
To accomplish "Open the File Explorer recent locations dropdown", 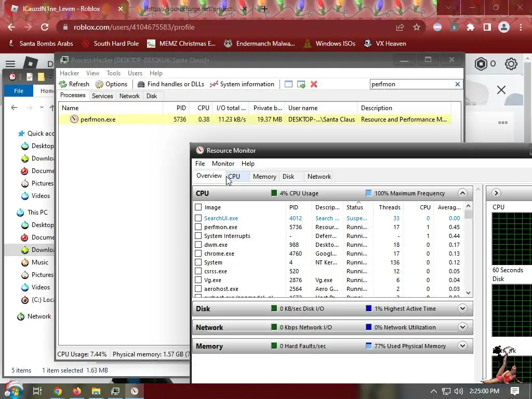I will (x=42, y=107).
